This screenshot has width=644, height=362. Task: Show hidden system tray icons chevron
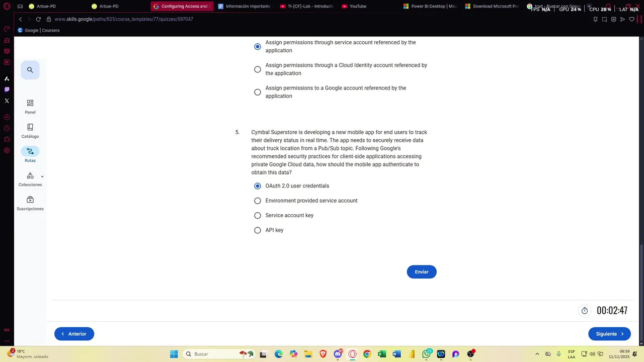click(537, 354)
